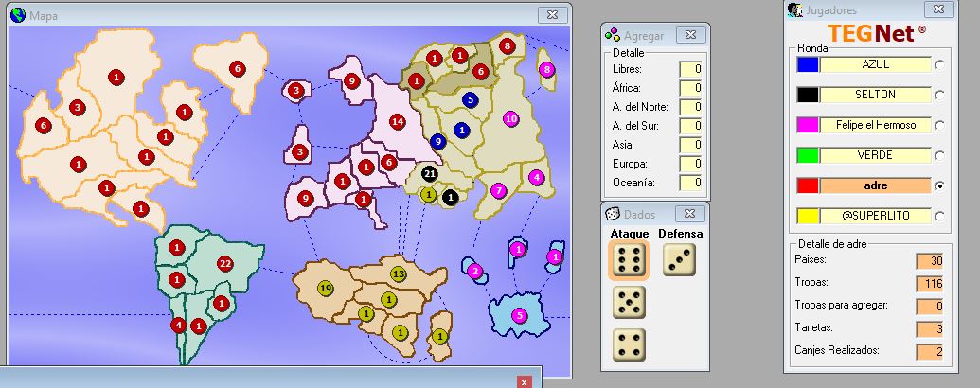Screen dimensions: 980x388
Task: Select the yellow army token numbered 13
Action: coord(398,274)
